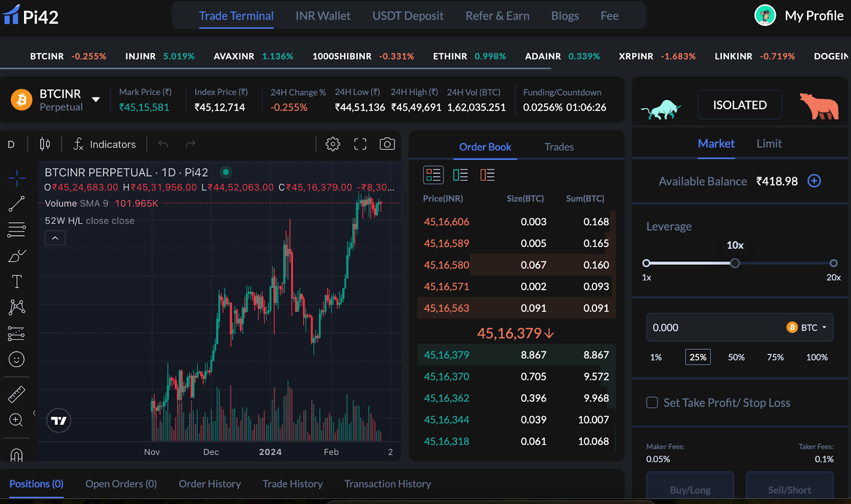Collapse the chart indicator legend
The width and height of the screenshot is (851, 504).
55,238
